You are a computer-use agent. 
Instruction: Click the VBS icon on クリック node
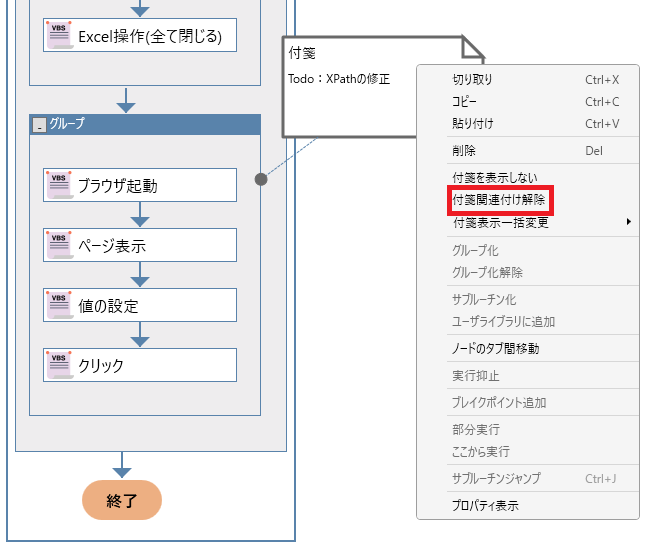click(x=58, y=365)
